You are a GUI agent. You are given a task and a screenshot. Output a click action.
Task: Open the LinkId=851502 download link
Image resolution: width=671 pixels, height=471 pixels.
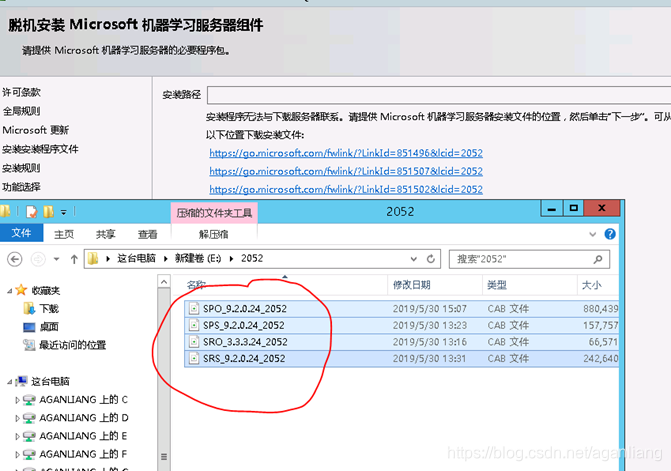346,189
